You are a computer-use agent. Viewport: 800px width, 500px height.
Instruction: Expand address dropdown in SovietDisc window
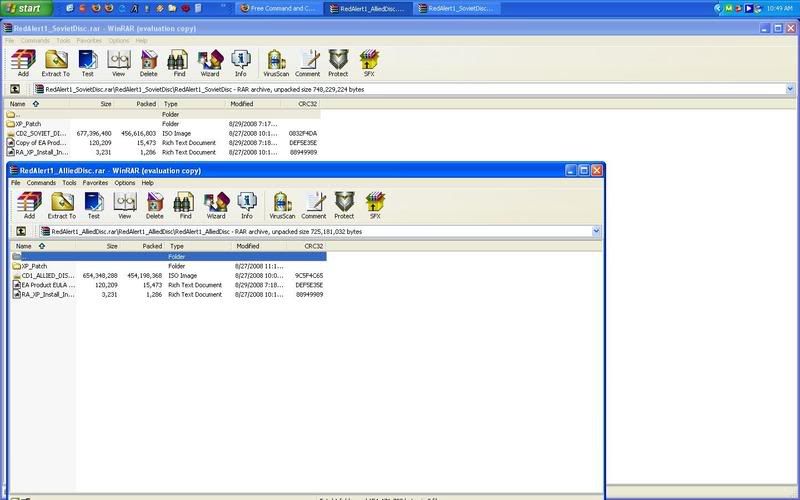pyautogui.click(x=790, y=89)
